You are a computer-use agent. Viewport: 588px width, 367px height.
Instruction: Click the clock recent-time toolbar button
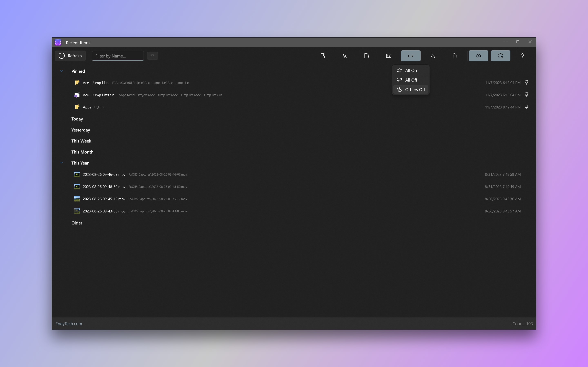tap(478, 56)
